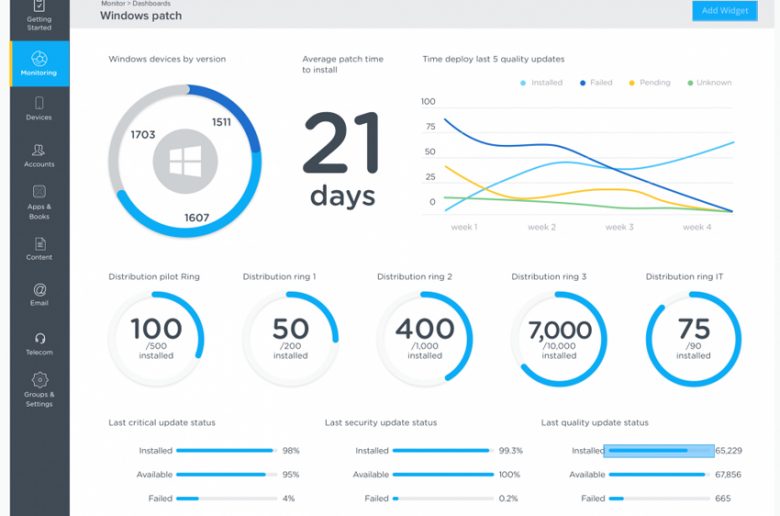Click the '21 days' average patch time

click(x=342, y=159)
